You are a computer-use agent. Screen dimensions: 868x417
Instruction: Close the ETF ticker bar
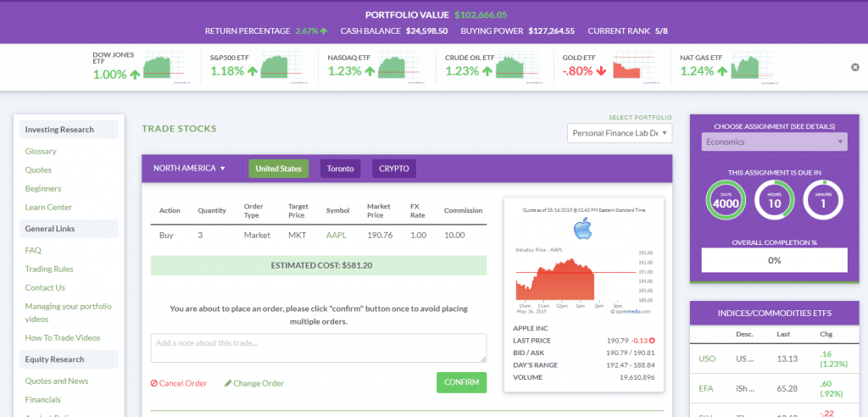854,68
